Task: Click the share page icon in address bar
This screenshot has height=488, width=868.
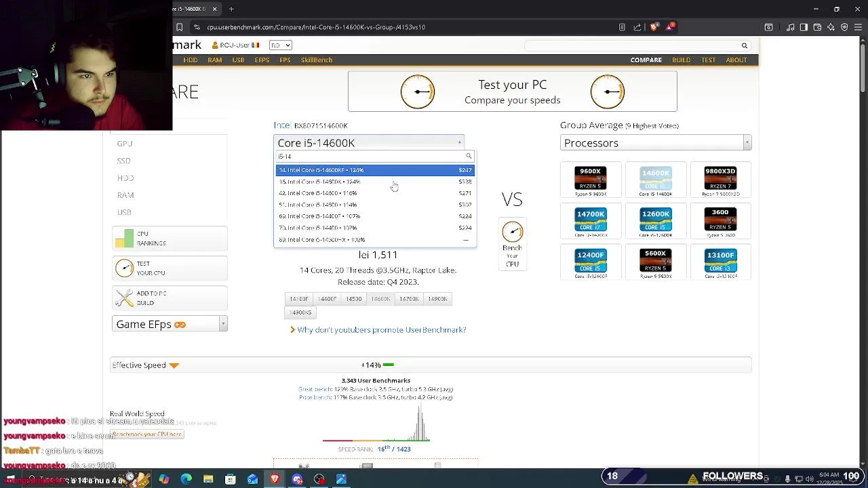Action: 637,27
